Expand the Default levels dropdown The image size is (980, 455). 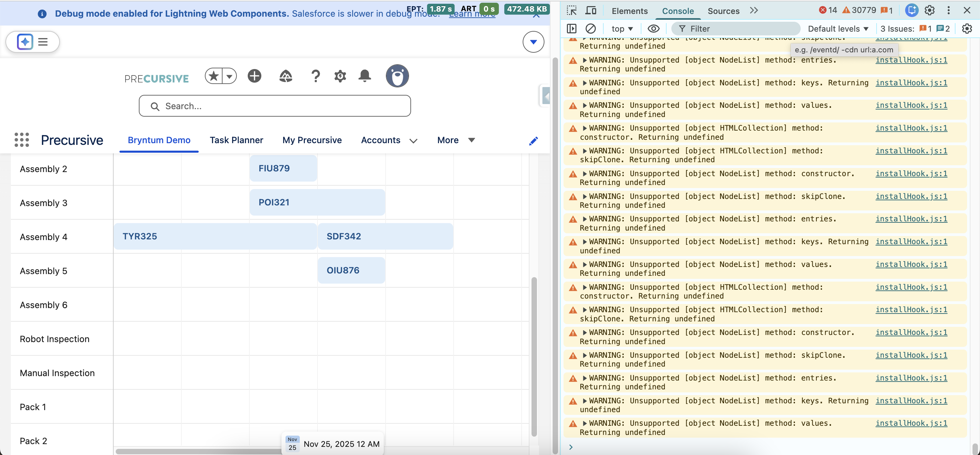pyautogui.click(x=838, y=29)
